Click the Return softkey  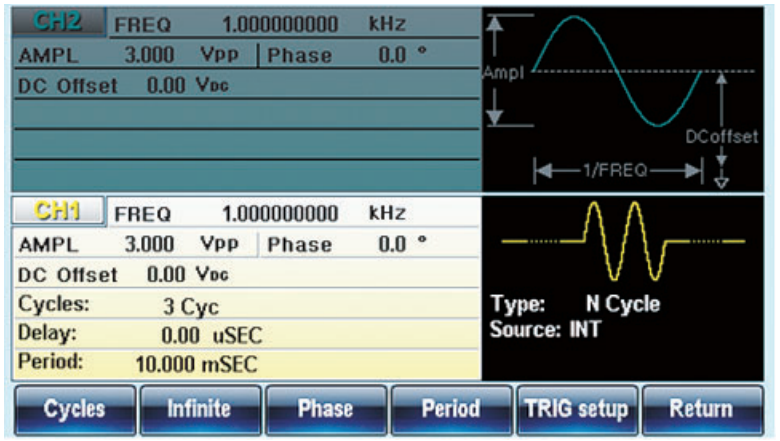pos(702,410)
